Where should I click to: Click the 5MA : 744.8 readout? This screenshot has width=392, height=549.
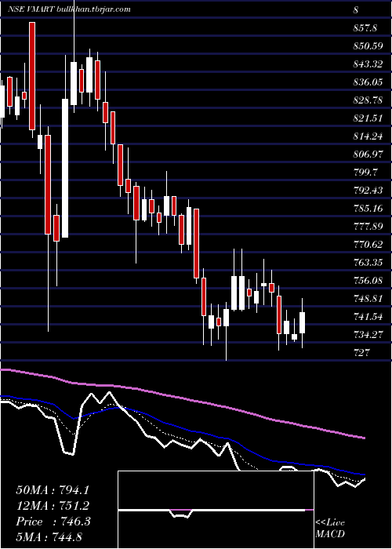pos(49,536)
